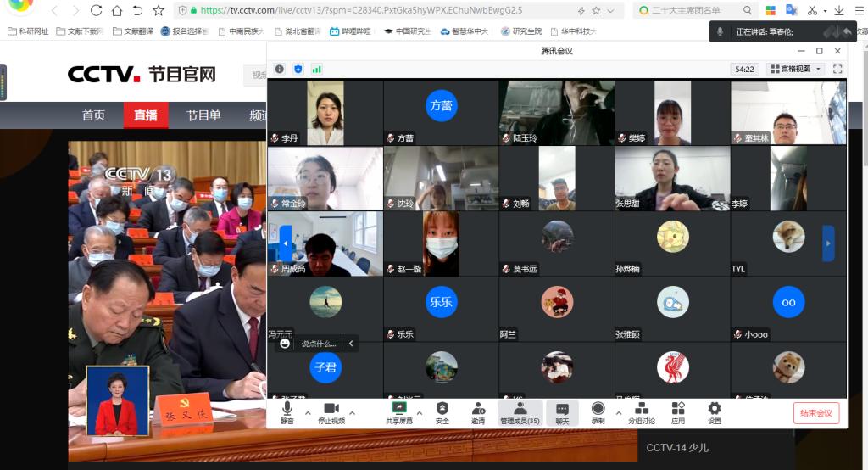Open the 节目单 navigation tab
The width and height of the screenshot is (868, 470).
coord(203,115)
